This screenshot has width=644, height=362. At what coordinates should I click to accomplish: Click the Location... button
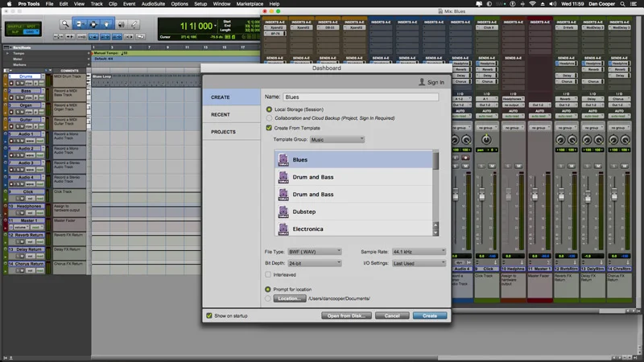pyautogui.click(x=290, y=298)
